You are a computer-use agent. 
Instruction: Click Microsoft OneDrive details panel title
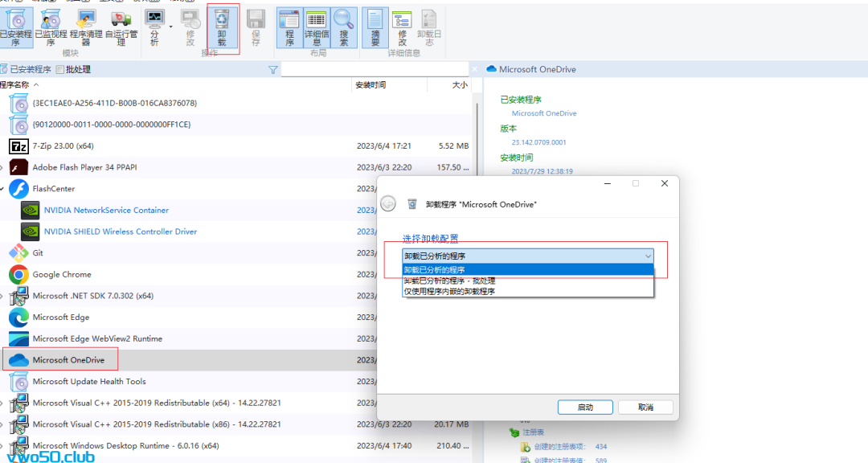coord(537,69)
